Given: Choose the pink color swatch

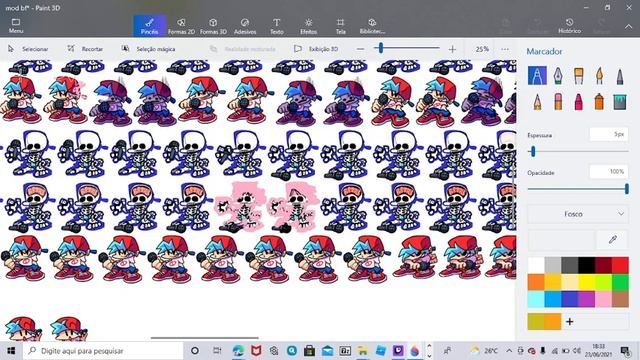Looking at the screenshot, I should pos(603,299).
